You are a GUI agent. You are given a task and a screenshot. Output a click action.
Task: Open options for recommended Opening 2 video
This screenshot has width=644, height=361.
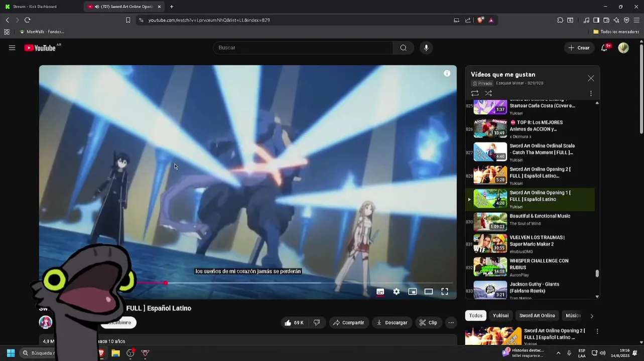pyautogui.click(x=597, y=331)
